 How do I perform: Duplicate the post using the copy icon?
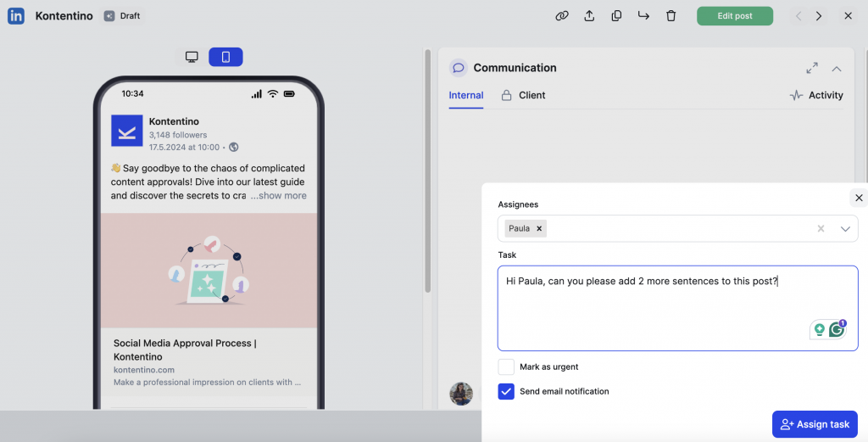pyautogui.click(x=616, y=16)
